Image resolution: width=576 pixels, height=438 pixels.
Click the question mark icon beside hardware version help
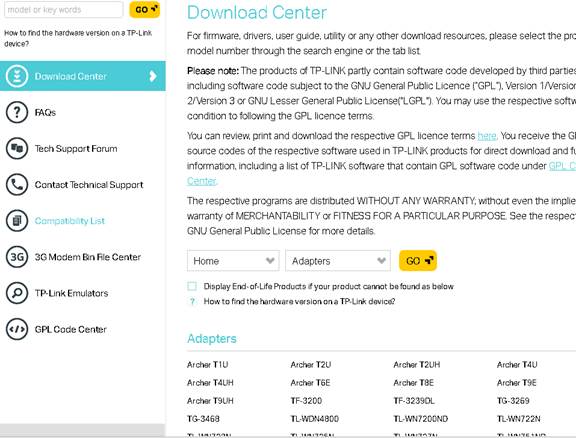[192, 302]
